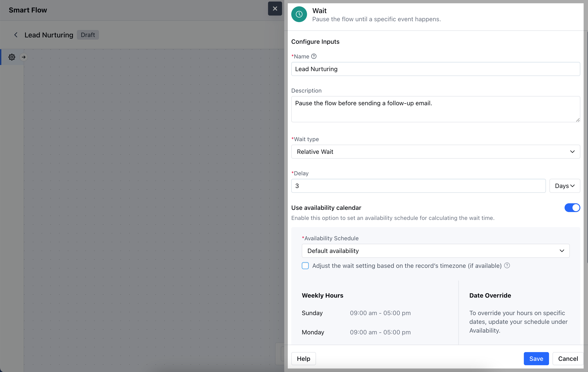Change the Days delay unit dropdown
Image resolution: width=588 pixels, height=372 pixels.
click(x=564, y=186)
